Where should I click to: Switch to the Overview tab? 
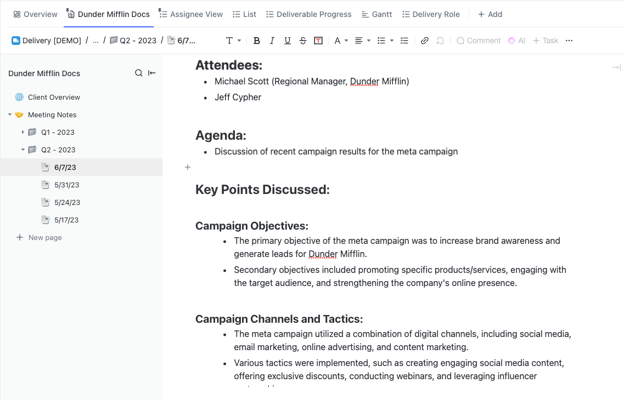click(35, 14)
